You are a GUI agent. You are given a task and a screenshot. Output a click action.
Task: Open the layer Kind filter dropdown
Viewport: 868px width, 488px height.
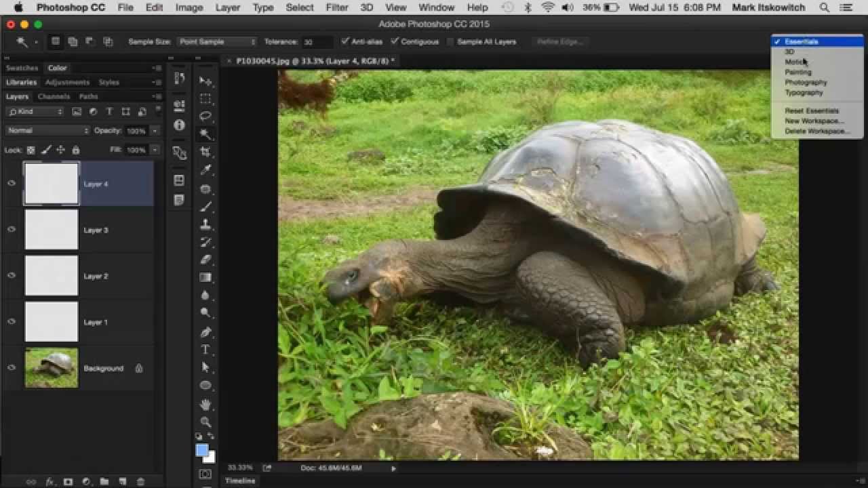[x=35, y=111]
